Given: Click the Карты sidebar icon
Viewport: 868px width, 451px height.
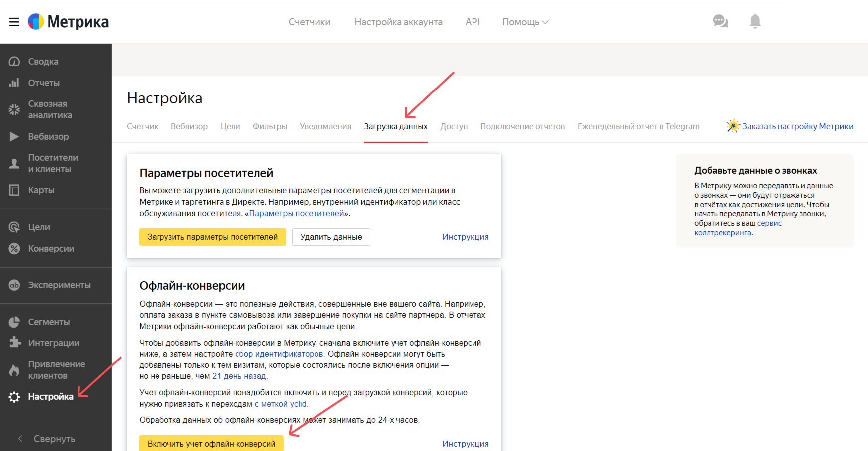Looking at the screenshot, I should click(x=14, y=190).
